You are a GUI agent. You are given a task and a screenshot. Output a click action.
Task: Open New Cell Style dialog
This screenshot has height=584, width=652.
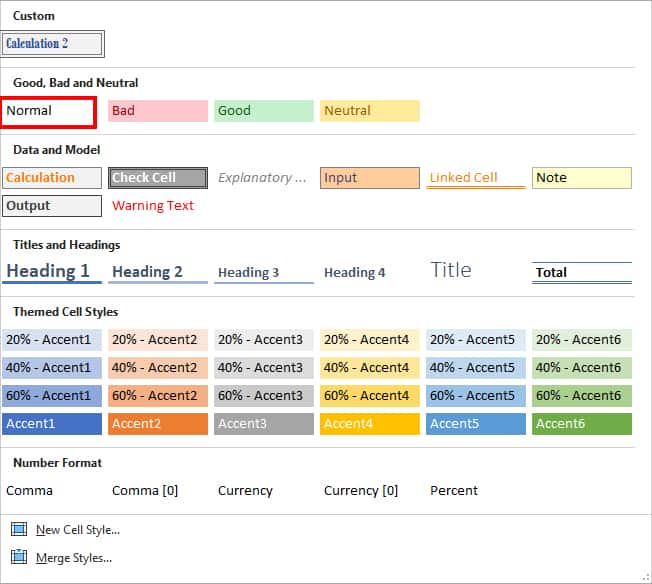click(78, 530)
